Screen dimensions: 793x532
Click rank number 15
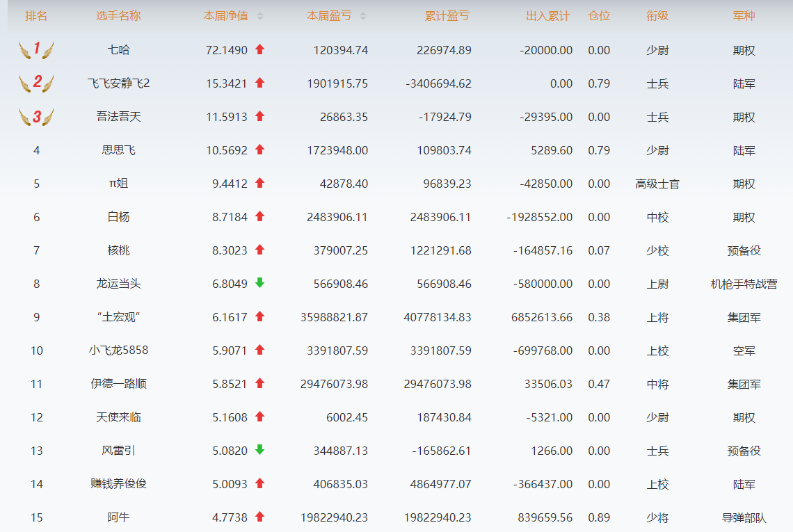[36, 517]
